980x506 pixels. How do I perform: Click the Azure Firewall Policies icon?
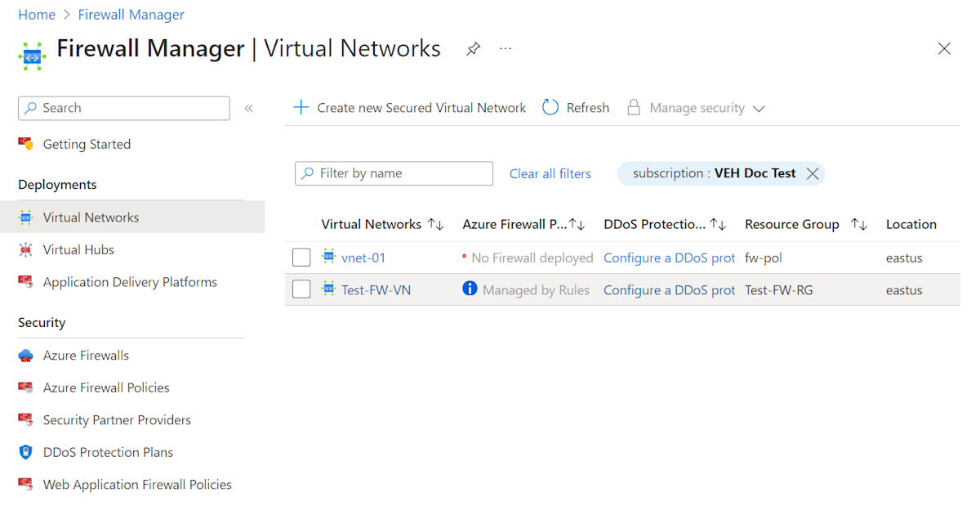[26, 387]
